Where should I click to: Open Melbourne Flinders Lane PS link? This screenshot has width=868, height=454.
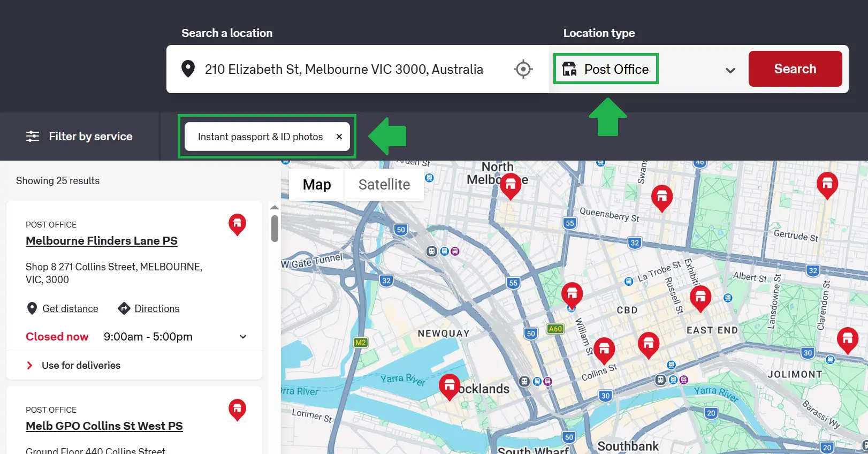click(102, 241)
